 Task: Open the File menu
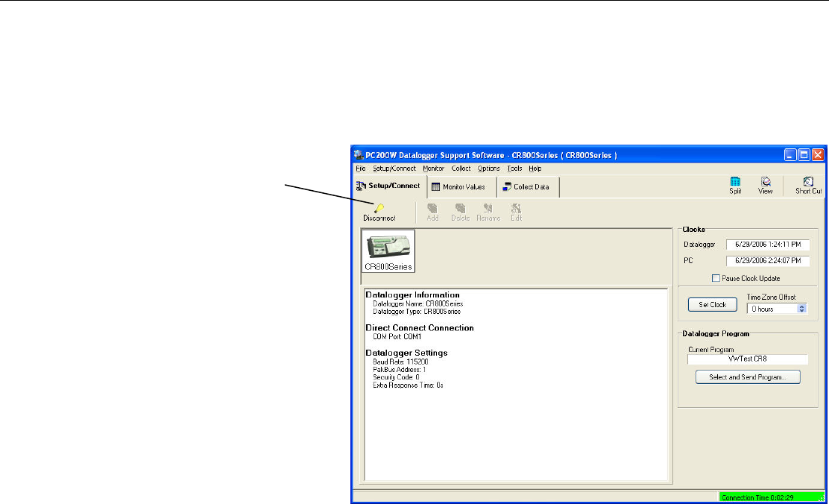(x=361, y=168)
